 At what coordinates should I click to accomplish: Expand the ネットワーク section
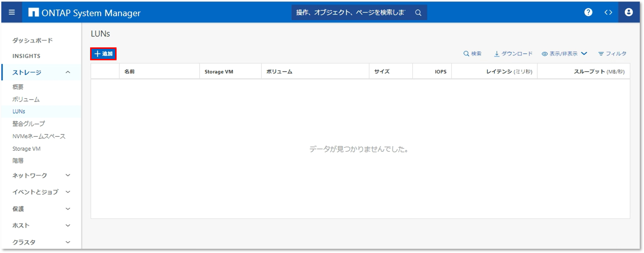tap(41, 176)
